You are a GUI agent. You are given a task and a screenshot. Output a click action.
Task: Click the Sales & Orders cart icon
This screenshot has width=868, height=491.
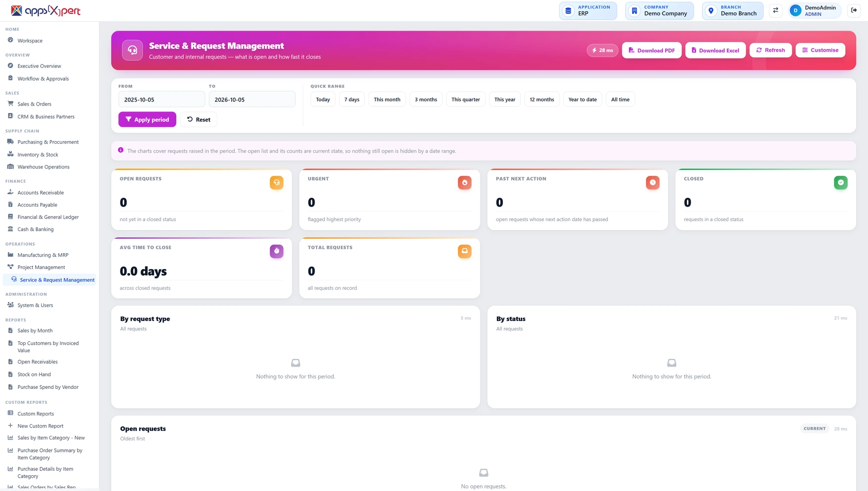pyautogui.click(x=10, y=104)
